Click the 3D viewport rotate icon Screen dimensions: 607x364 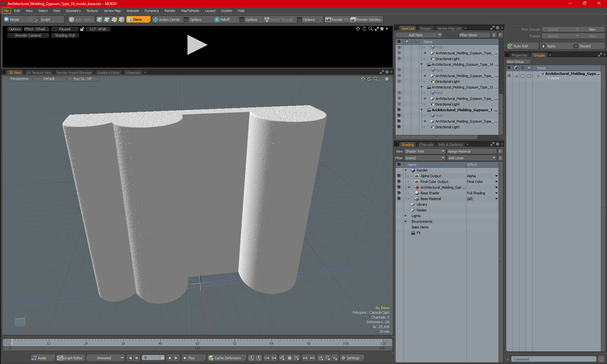(x=369, y=79)
